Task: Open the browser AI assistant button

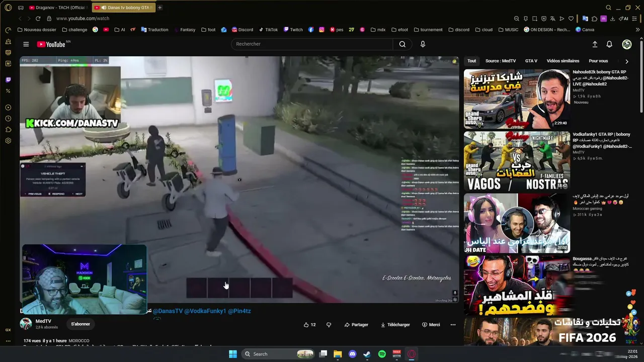Action: 623,19
